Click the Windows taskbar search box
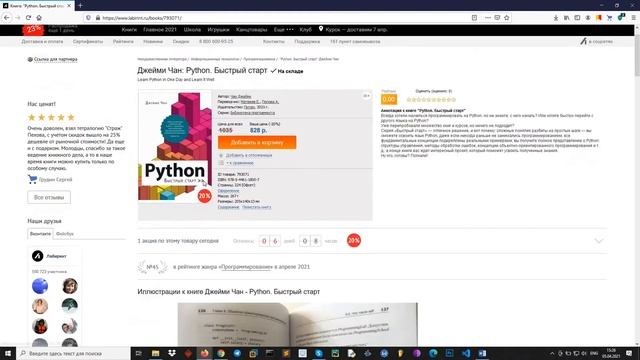 tap(73, 353)
